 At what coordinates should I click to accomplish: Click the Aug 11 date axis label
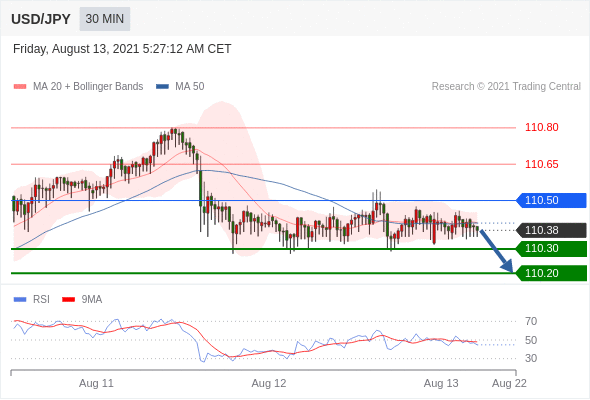click(x=96, y=383)
